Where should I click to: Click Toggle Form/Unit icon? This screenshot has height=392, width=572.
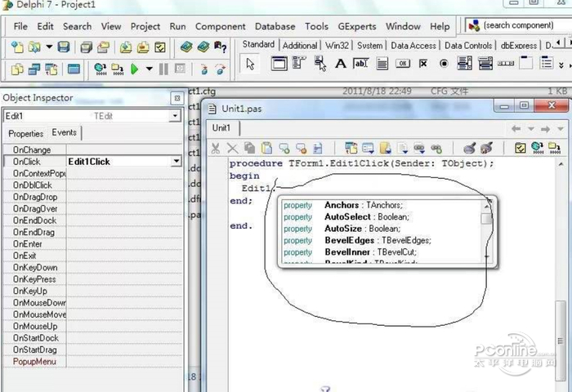pos(51,69)
